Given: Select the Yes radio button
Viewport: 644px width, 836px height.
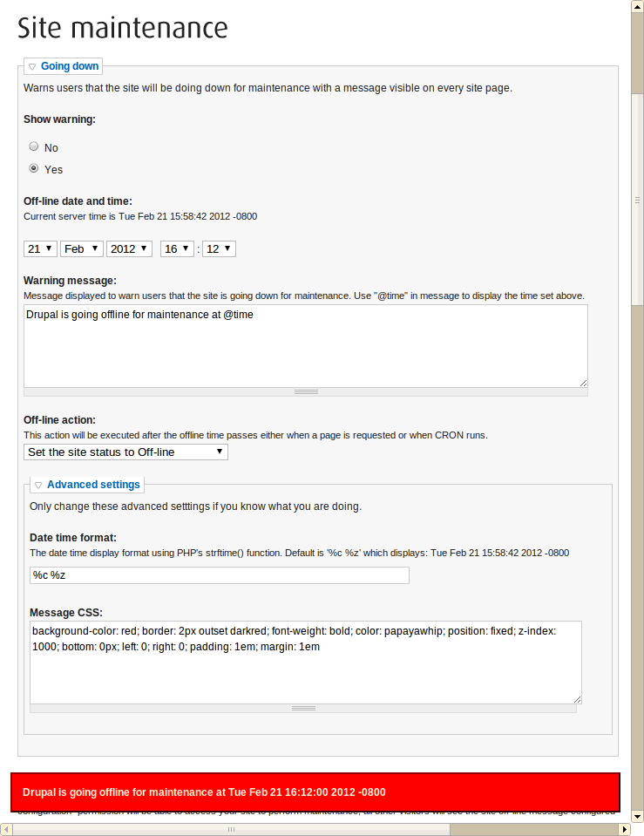Looking at the screenshot, I should point(34,169).
